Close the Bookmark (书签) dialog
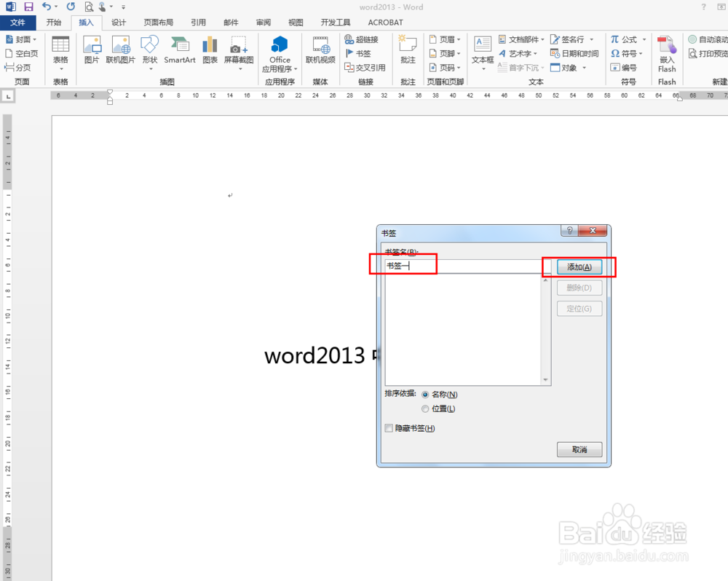728x581 pixels. pyautogui.click(x=593, y=230)
